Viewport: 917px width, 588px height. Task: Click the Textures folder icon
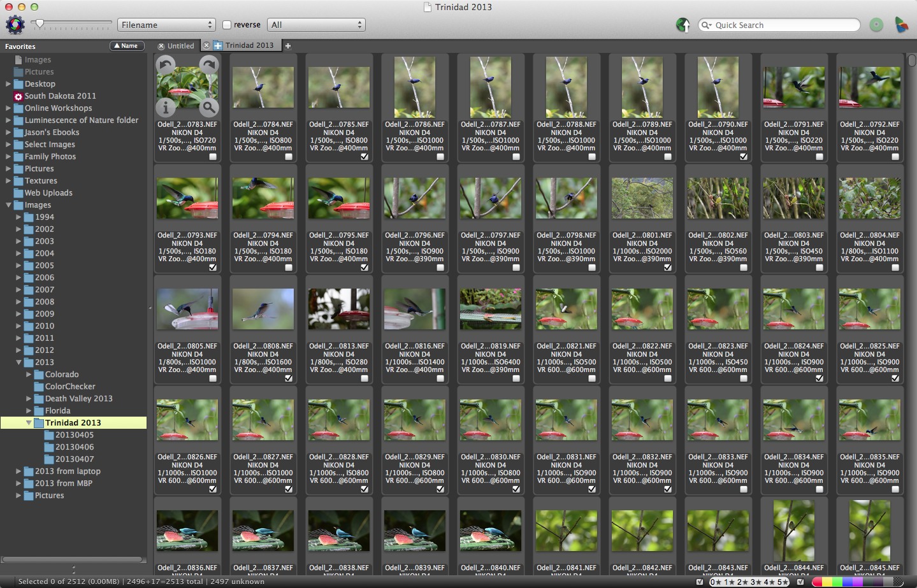pyautogui.click(x=18, y=181)
